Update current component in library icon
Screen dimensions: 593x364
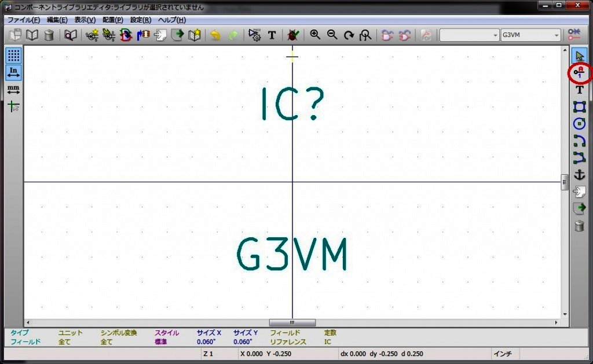pyautogui.click(x=143, y=35)
